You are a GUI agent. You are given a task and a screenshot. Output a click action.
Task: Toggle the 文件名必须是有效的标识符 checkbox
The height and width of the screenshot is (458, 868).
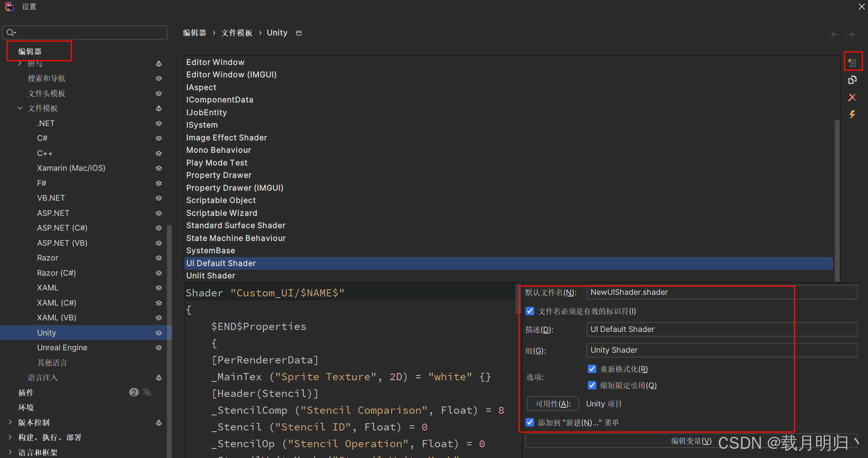click(x=530, y=311)
